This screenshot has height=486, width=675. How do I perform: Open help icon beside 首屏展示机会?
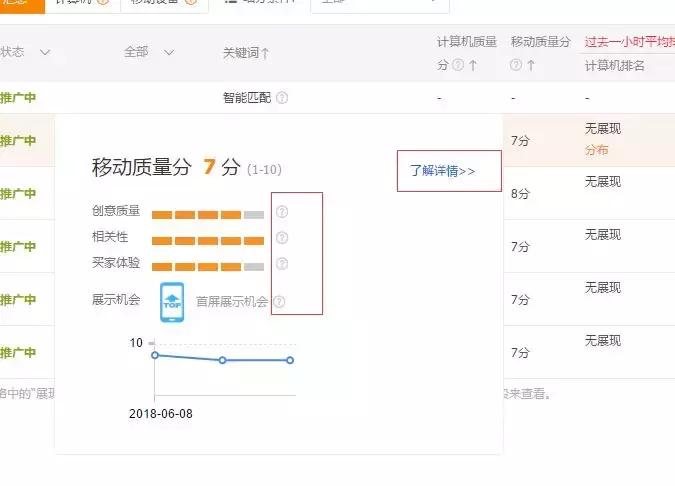pos(279,302)
